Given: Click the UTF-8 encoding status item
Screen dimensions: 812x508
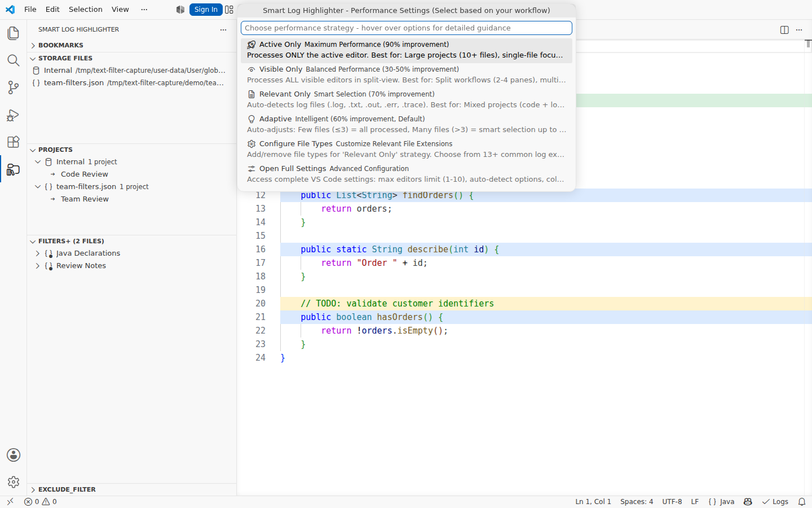Looking at the screenshot, I should click(672, 502).
